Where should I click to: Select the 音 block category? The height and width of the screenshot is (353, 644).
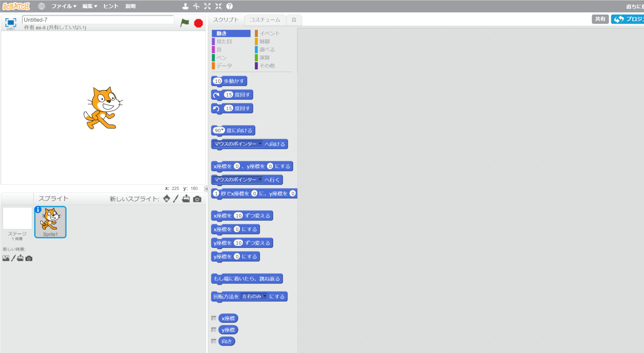[231, 49]
